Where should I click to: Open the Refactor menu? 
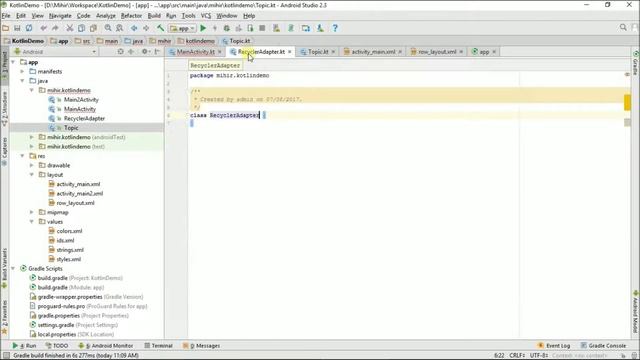coord(131,16)
